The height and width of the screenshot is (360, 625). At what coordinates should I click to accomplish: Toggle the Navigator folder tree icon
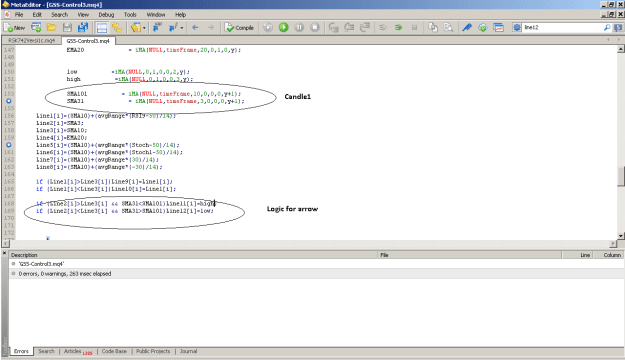click(x=117, y=28)
